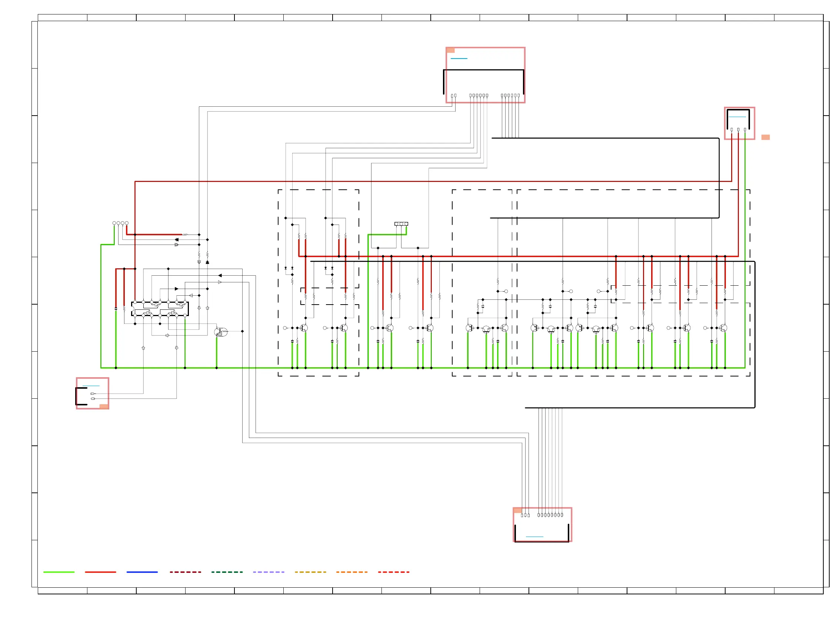Screen dimensions: 840x624
Task: Click the top connector block with pink outline
Action: pyautogui.click(x=485, y=75)
